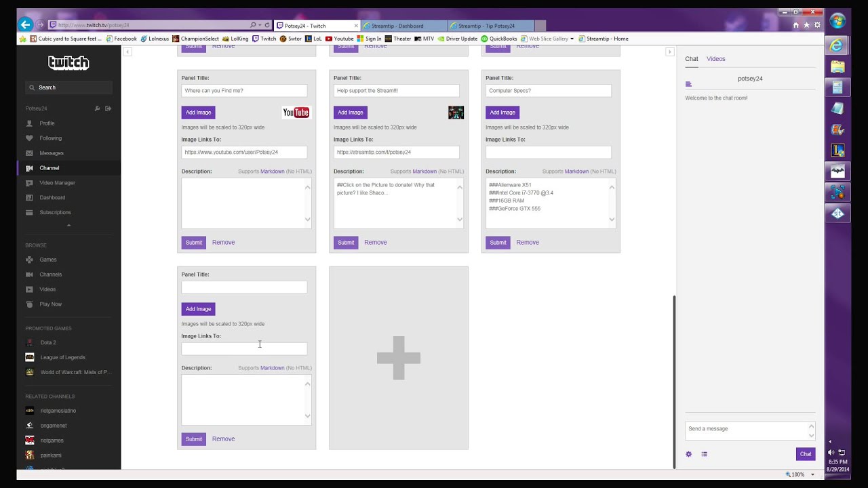The width and height of the screenshot is (868, 488).
Task: Edit the streamtip.com image link field
Action: [x=396, y=152]
